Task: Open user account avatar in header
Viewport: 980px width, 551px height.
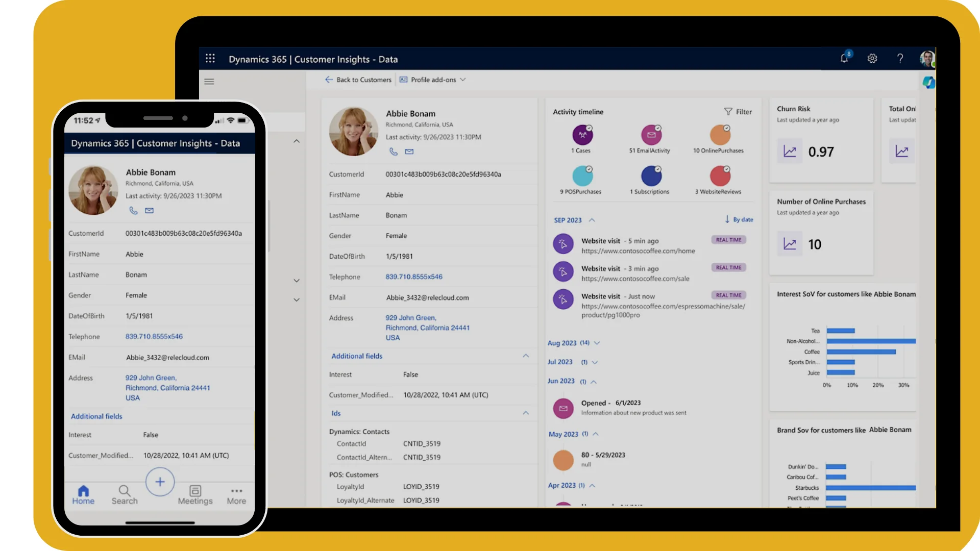Action: tap(927, 59)
